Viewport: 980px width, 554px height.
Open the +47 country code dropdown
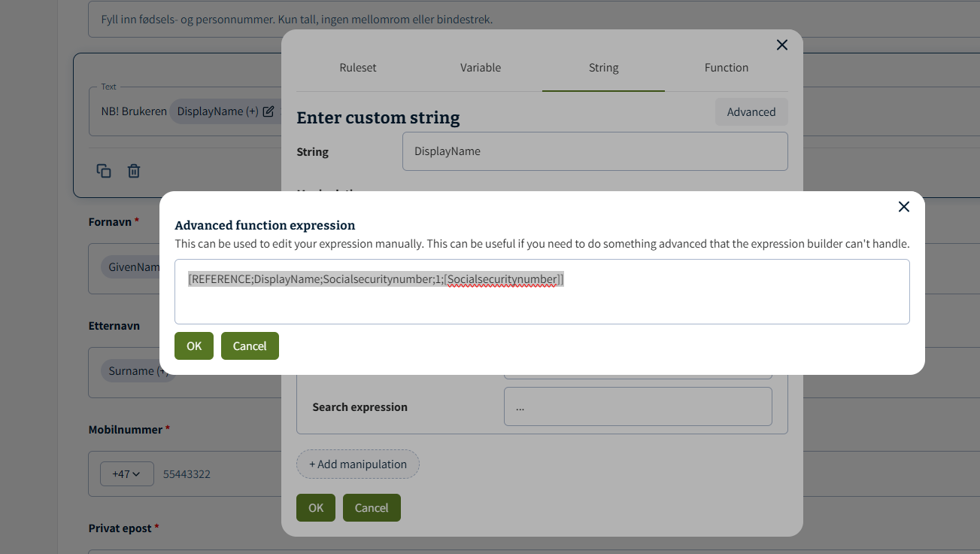[x=127, y=474]
